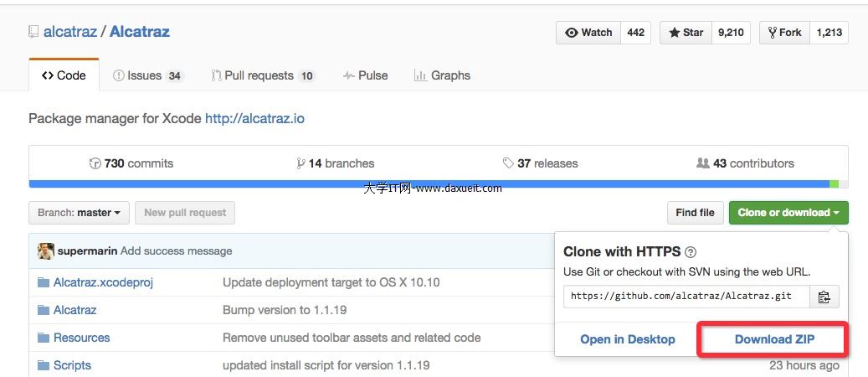Click the supermarin avatar image

tap(46, 250)
